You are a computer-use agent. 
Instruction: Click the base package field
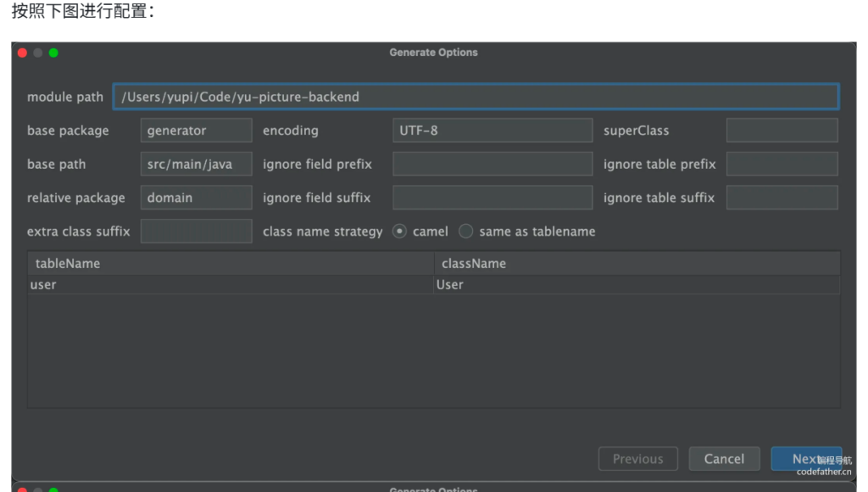[196, 131]
